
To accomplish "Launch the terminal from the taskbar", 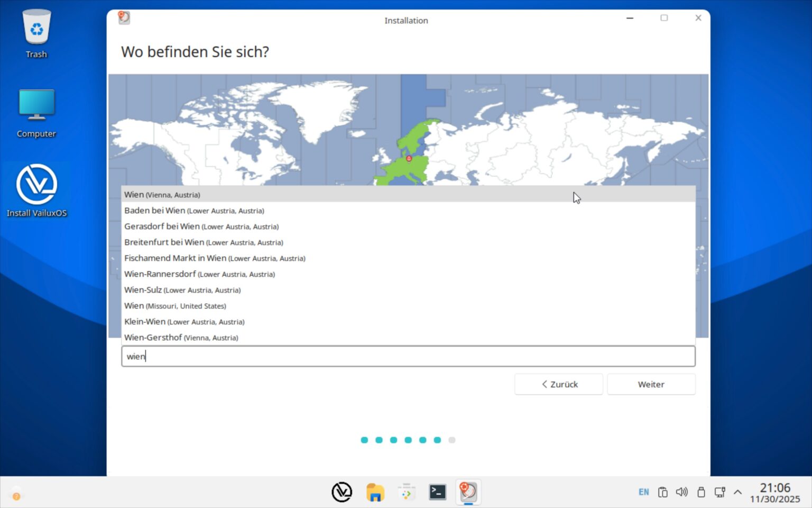I will tap(437, 492).
